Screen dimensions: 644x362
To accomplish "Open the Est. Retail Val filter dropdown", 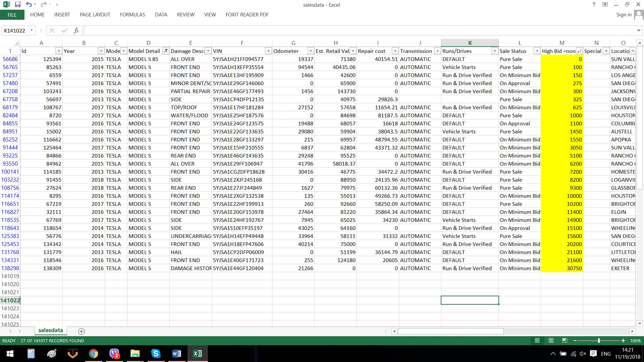I will click(353, 51).
